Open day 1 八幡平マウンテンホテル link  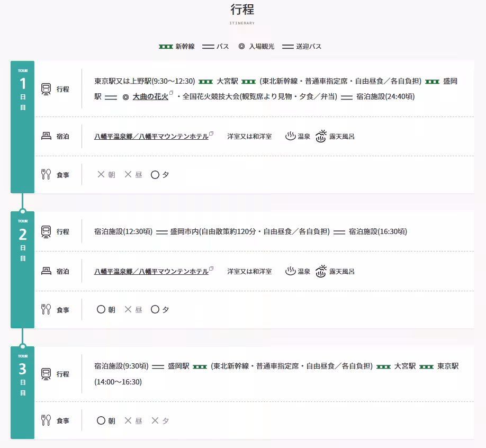pyautogui.click(x=151, y=137)
